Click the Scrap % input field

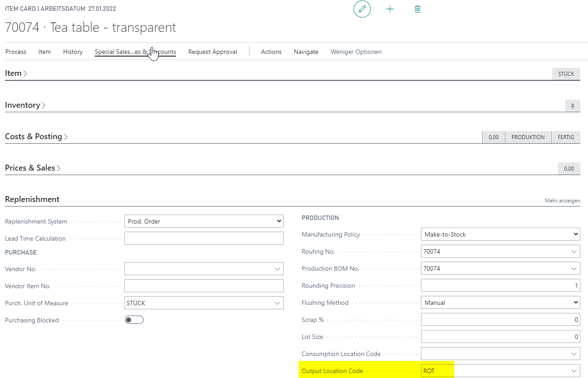click(x=500, y=320)
